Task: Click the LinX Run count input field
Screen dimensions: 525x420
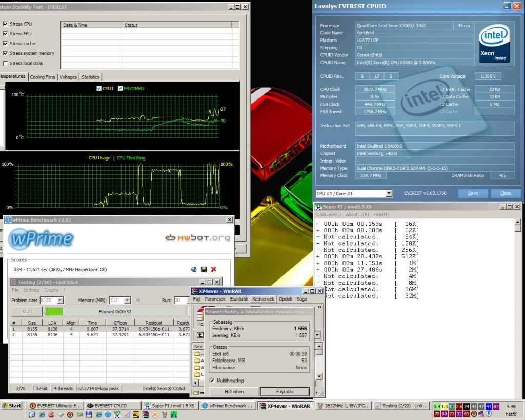Action: click(180, 300)
